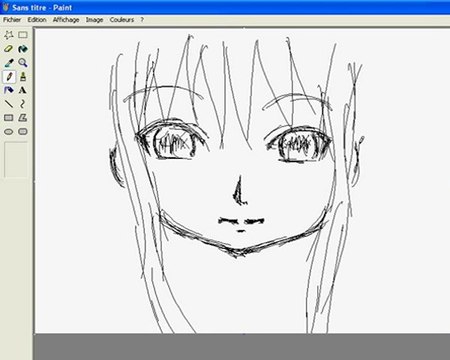Select the Free-Form Select tool
Screen dimensions: 450x360
coord(9,35)
